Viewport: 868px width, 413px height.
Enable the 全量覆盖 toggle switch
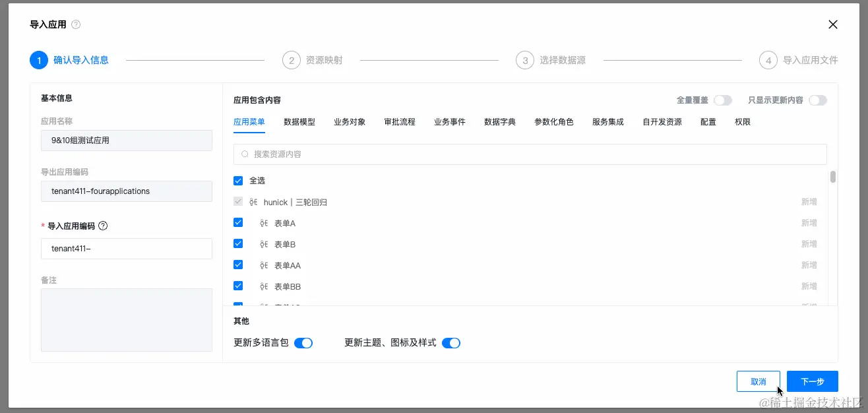[723, 100]
